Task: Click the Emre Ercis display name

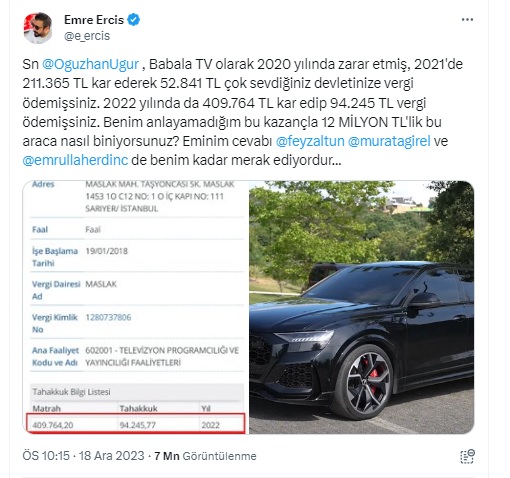Action: 94,20
